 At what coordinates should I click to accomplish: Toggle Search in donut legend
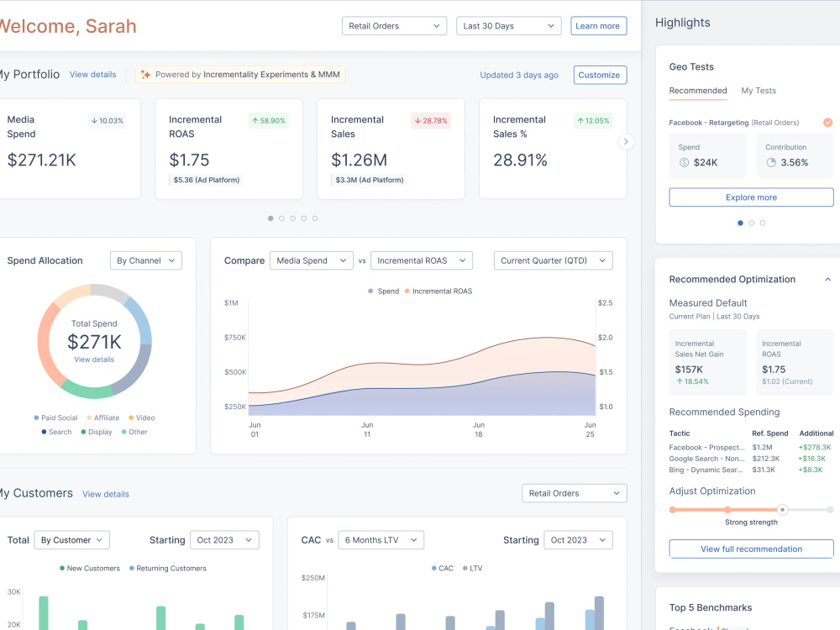pos(56,432)
